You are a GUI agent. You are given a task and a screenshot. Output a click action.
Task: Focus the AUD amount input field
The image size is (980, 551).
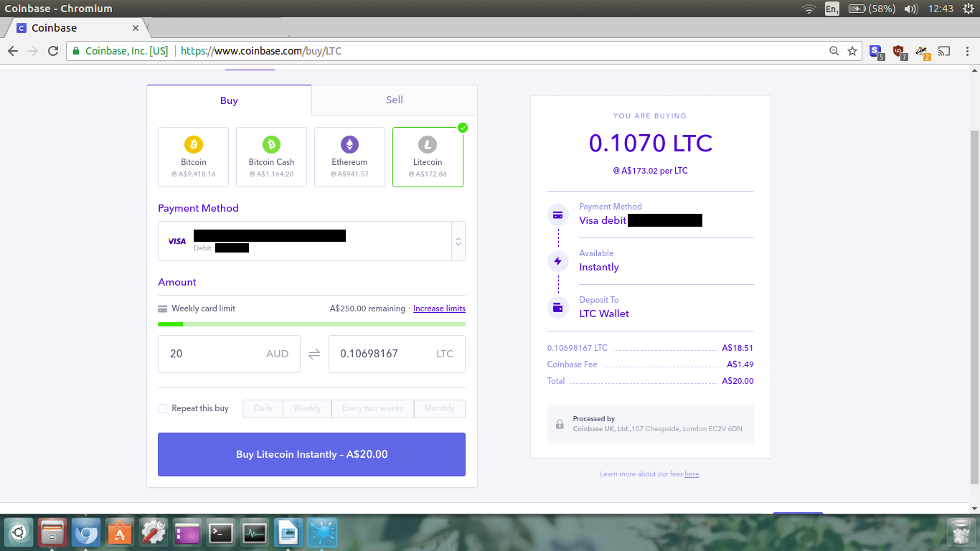[x=229, y=354]
